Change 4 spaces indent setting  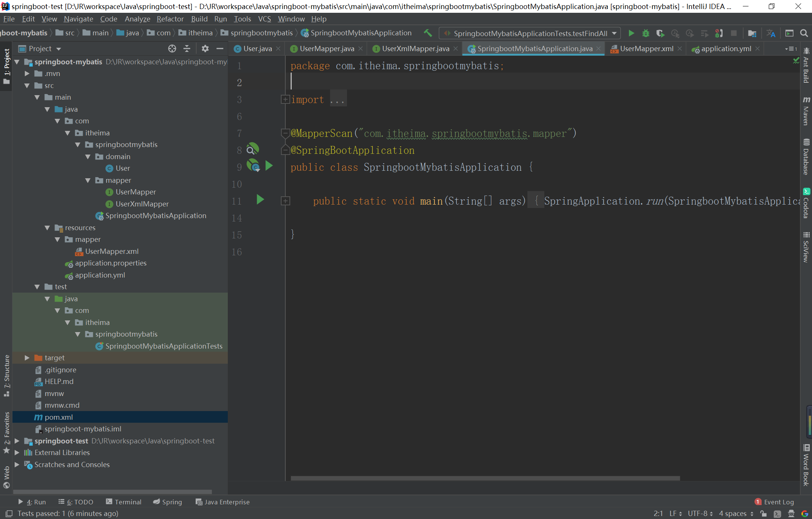(x=736, y=513)
